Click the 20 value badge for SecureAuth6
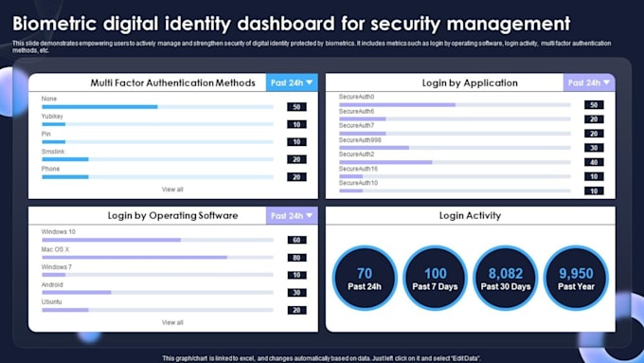 (x=594, y=118)
